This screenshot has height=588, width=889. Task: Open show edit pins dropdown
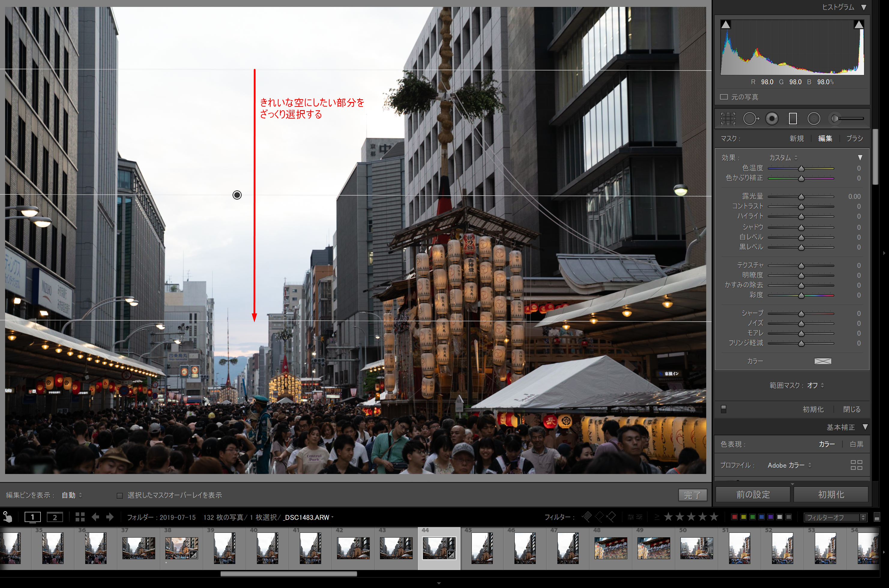pos(72,495)
